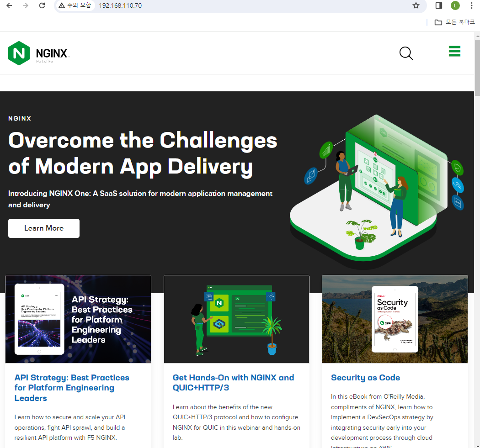This screenshot has width=480, height=448.
Task: Open the green profile avatar menu
Action: (455, 5)
